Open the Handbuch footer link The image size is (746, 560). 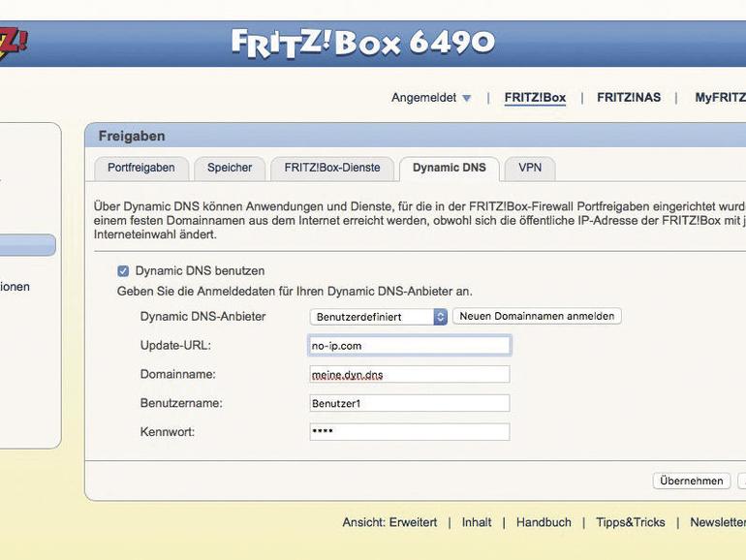click(544, 522)
